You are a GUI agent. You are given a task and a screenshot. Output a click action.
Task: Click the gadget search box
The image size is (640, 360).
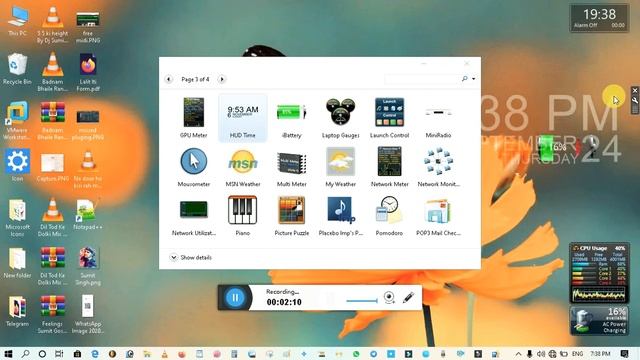click(422, 79)
